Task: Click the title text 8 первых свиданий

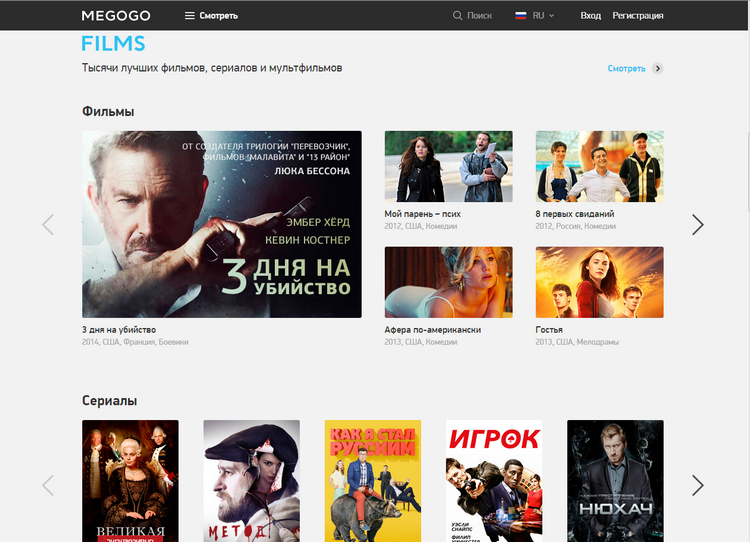Action: pyautogui.click(x=574, y=214)
